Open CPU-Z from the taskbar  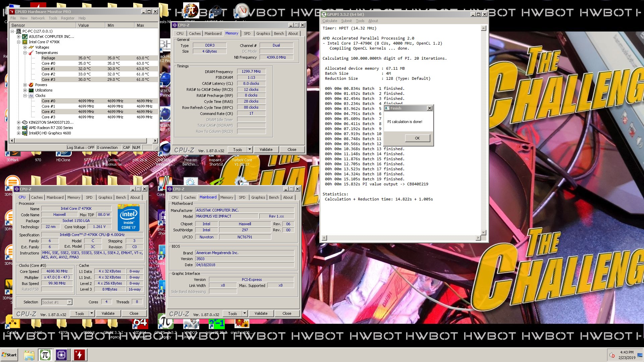point(62,355)
